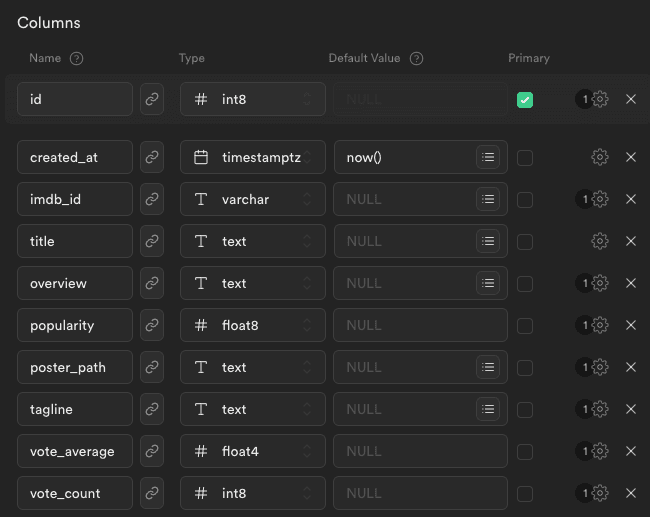Remove the title column with X icon

coord(631,241)
